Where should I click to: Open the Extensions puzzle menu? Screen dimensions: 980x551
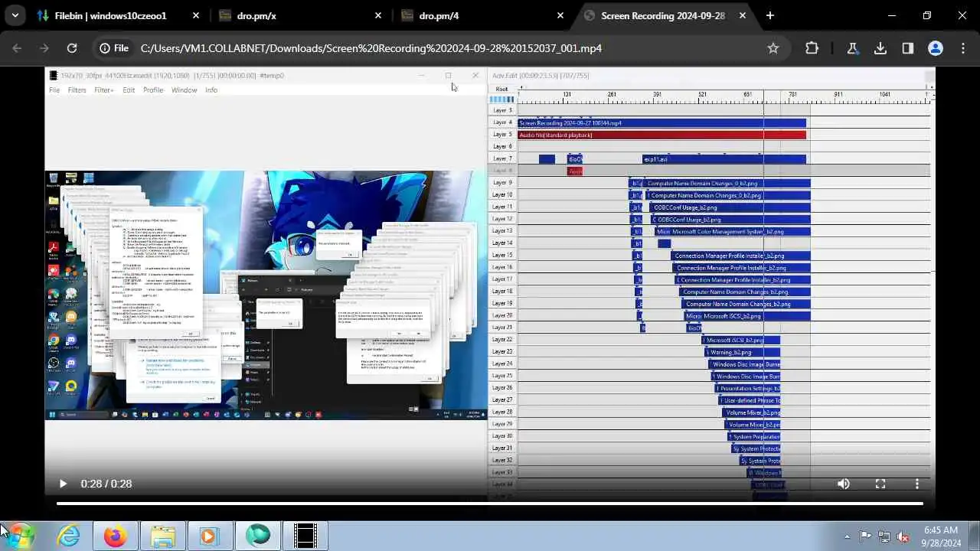click(x=812, y=48)
